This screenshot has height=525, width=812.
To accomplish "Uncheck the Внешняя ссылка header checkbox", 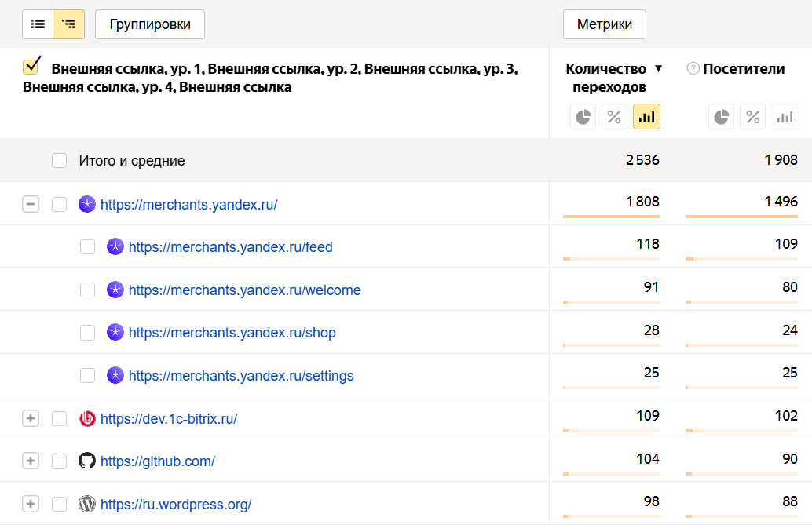I will [32, 66].
